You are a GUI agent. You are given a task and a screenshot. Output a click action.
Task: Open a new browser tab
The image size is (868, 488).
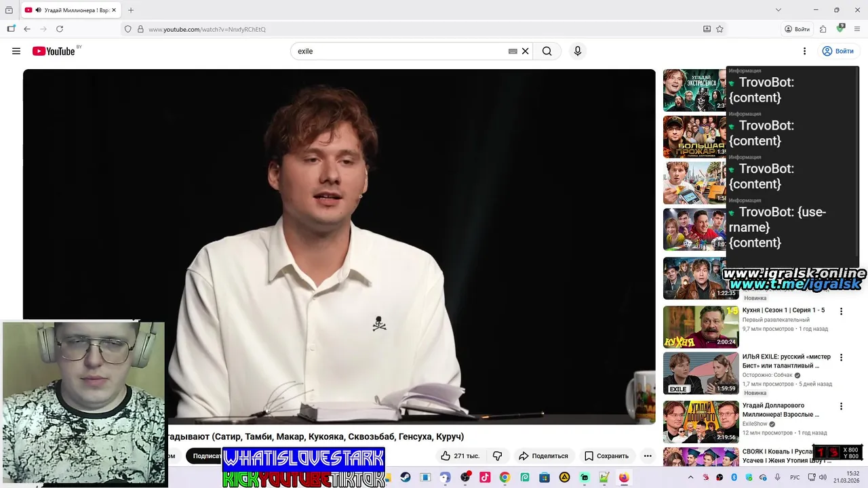point(131,10)
